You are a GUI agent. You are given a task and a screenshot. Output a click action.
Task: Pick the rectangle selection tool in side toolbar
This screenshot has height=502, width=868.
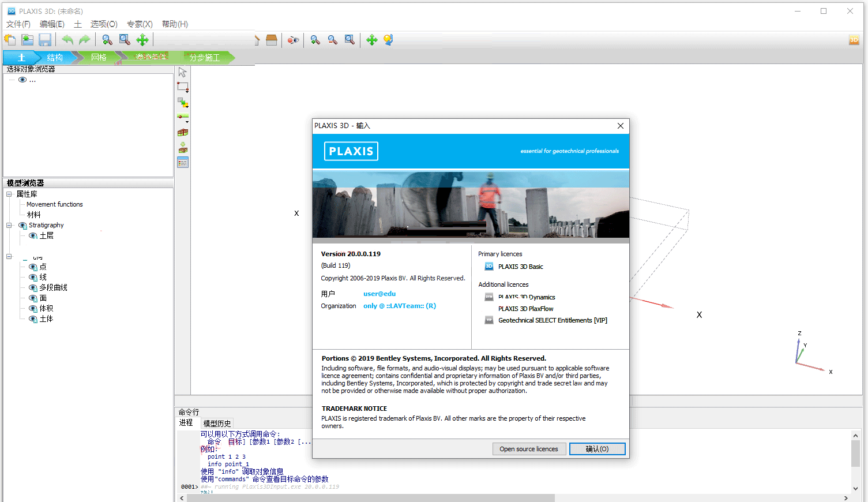pyautogui.click(x=183, y=87)
